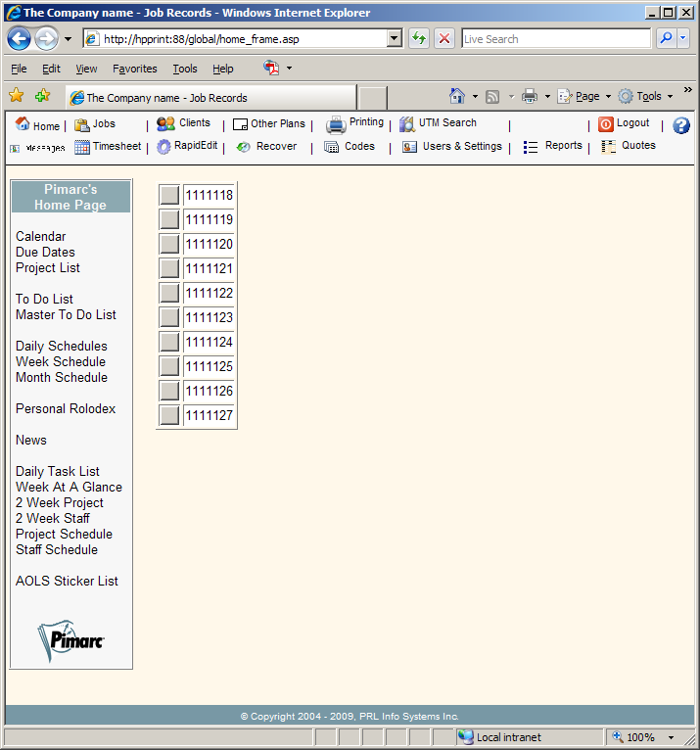700x750 pixels.
Task: Click the Timesheet calendar icon
Action: click(x=82, y=147)
